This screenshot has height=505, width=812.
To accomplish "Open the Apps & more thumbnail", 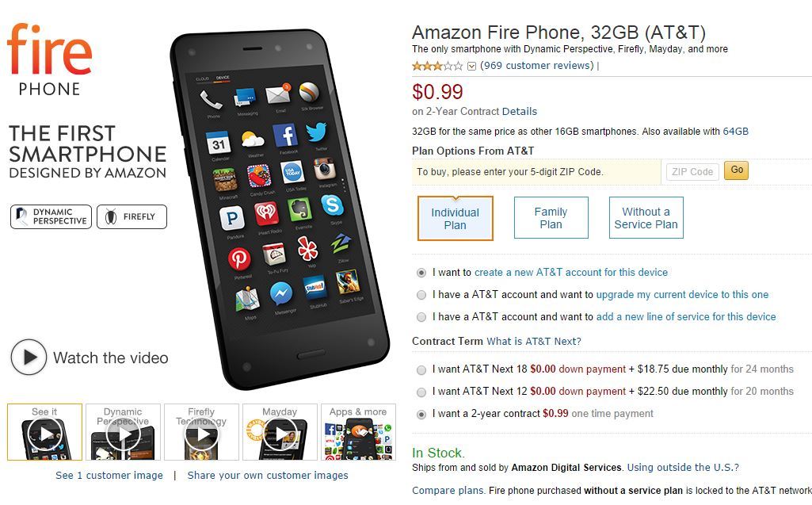I will coord(358,432).
